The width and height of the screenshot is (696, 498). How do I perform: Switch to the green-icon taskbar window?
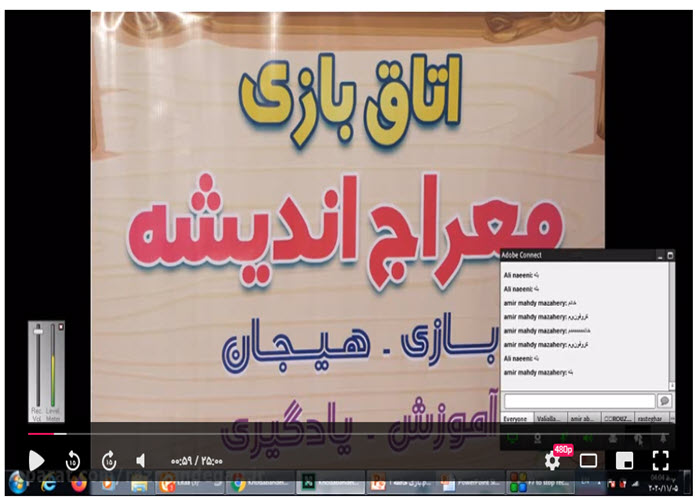[x=330, y=484]
